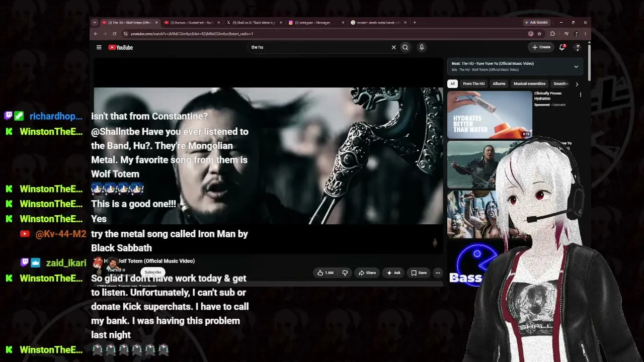Open more actions ellipsis under the video

438,273
